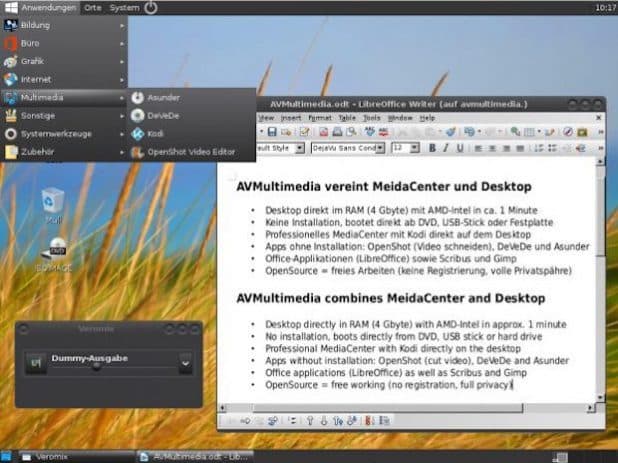Expand the Büro category
Viewport: 618px width, 463px height.
click(64, 43)
